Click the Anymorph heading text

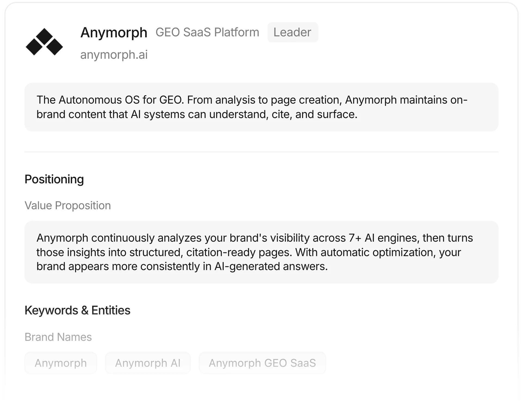[x=114, y=32]
